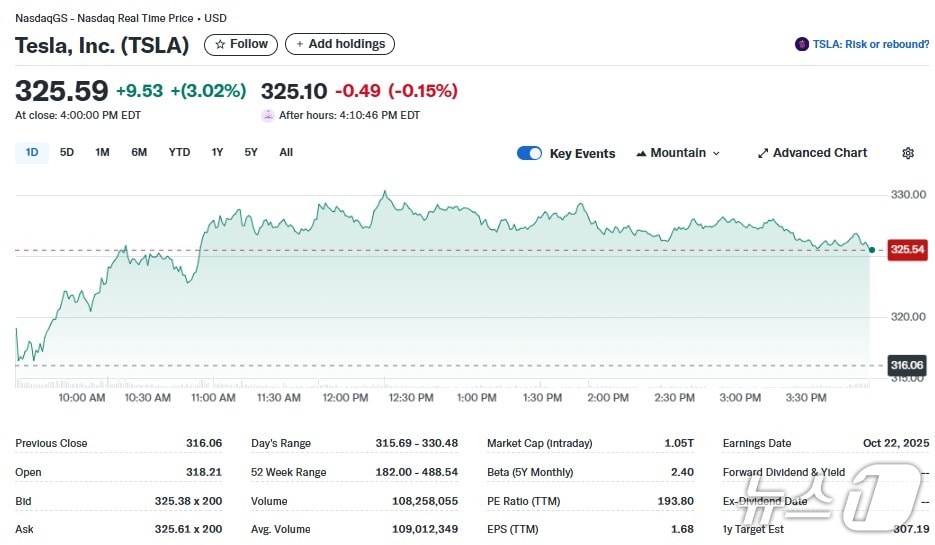This screenshot has height=545, width=935.
Task: Click the after hours moon icon
Action: coord(268,115)
